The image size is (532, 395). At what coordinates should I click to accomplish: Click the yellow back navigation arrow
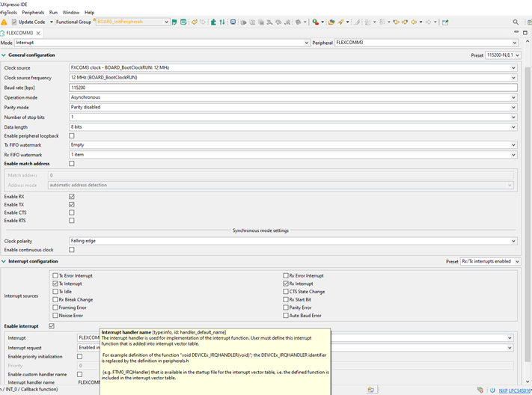coord(414,22)
